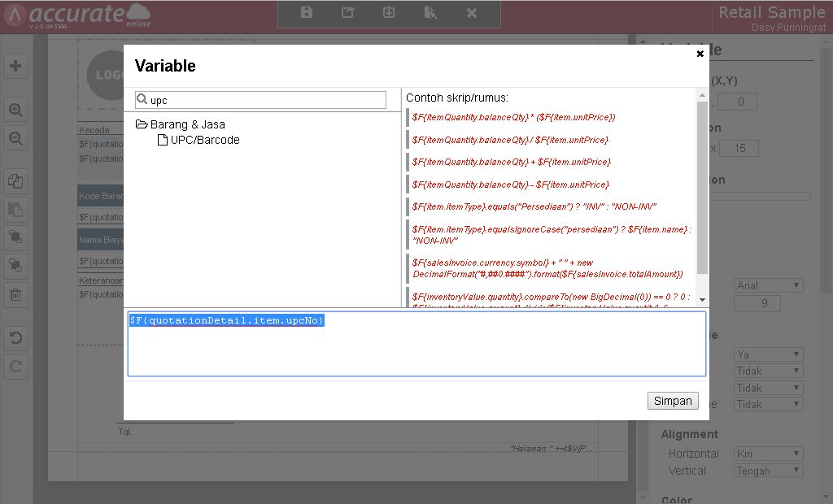This screenshot has height=504, width=833.
Task: Open the Vertical alignment Tengah dropdown
Action: pos(768,471)
